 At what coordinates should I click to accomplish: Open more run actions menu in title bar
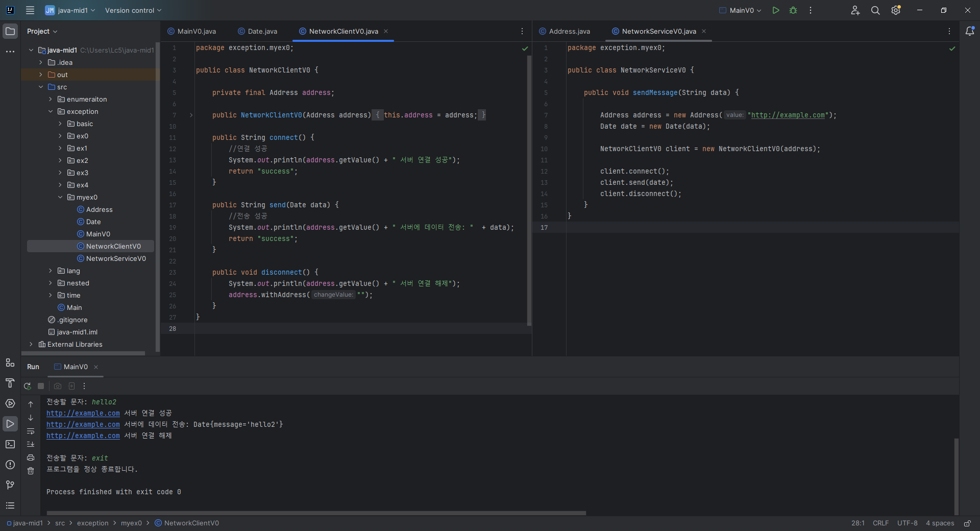point(811,10)
